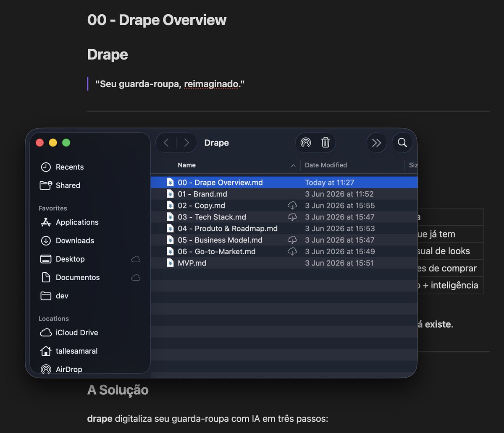Image resolution: width=504 pixels, height=433 pixels.
Task: Open AirDrop in the sidebar
Action: point(90,370)
